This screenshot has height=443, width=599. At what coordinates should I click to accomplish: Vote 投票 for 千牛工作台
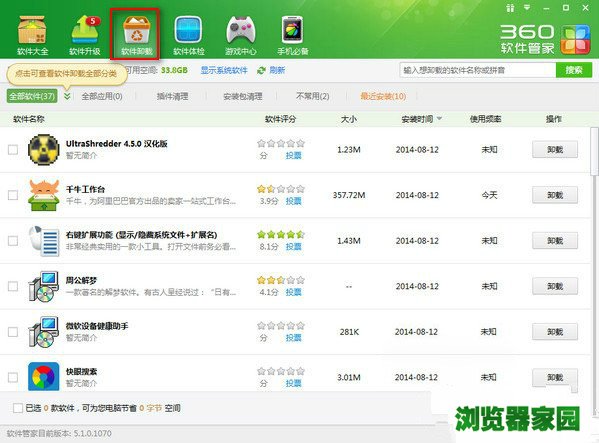[x=293, y=201]
